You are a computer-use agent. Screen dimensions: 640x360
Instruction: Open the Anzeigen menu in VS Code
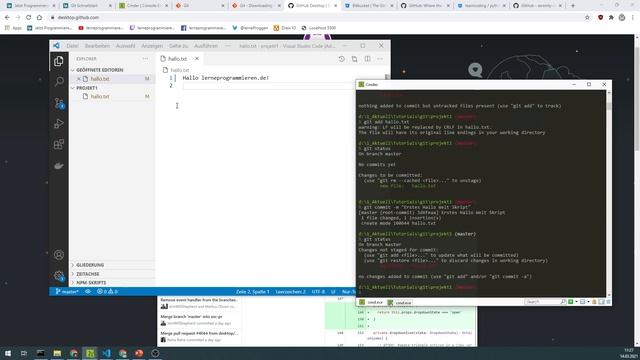[x=152, y=46]
